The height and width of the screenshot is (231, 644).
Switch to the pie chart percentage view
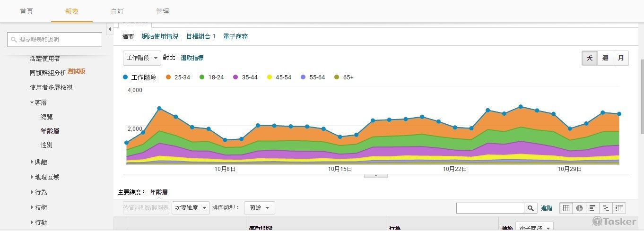(x=579, y=208)
